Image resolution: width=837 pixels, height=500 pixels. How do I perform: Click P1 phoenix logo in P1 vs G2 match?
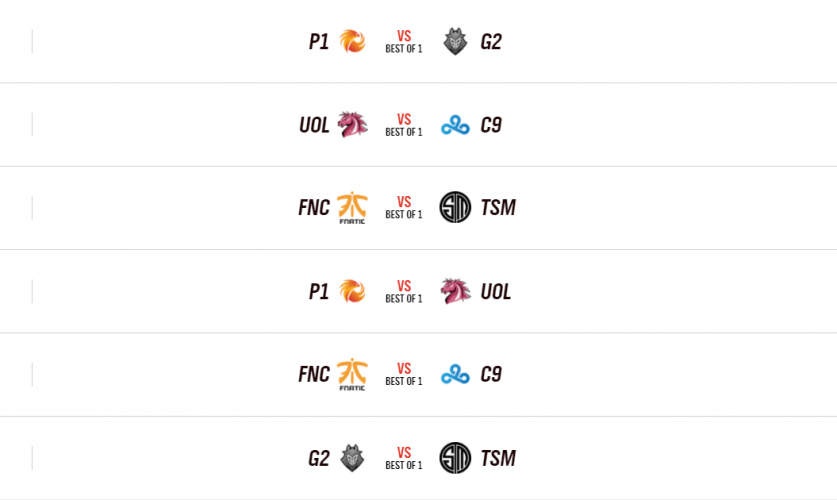pos(352,41)
